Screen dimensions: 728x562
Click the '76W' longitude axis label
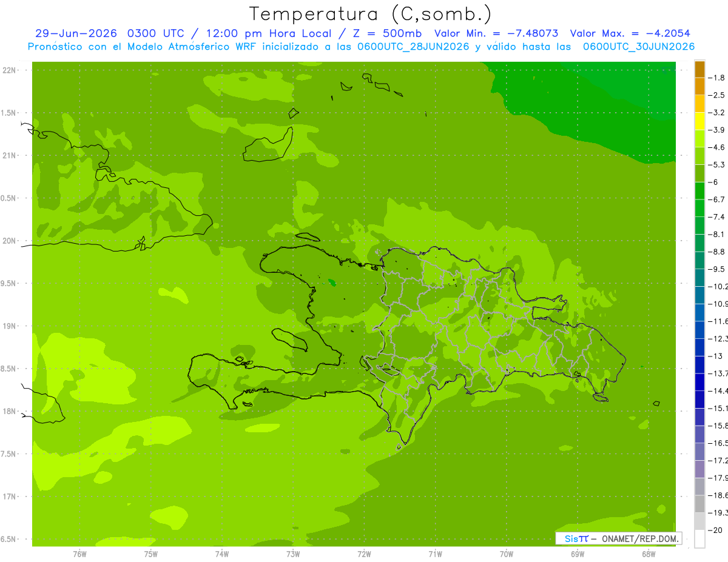[x=79, y=554]
